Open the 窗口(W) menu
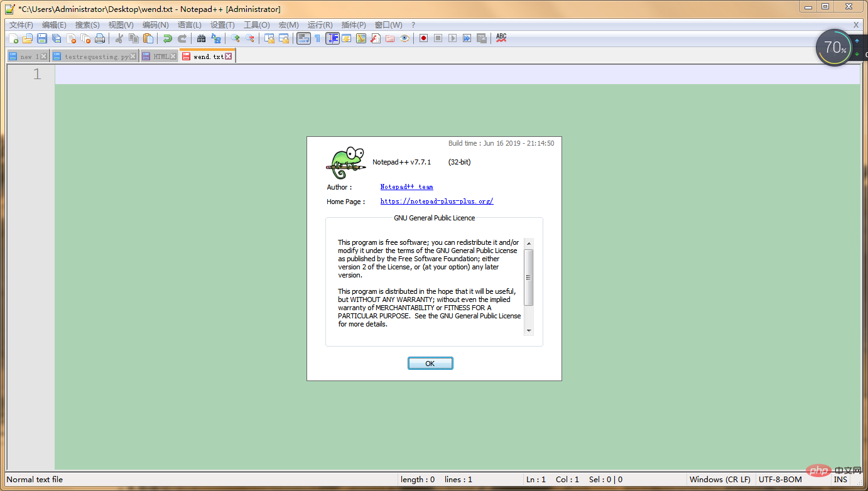Viewport: 868px width, 491px height. (x=388, y=25)
